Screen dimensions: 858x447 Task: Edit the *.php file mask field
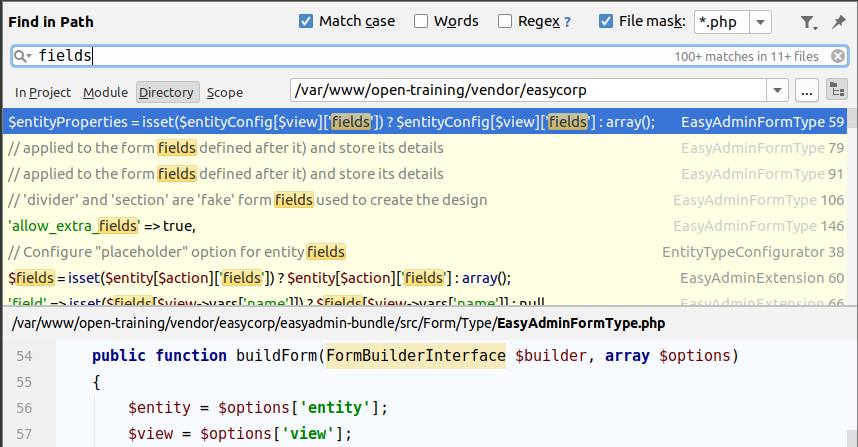pos(721,22)
